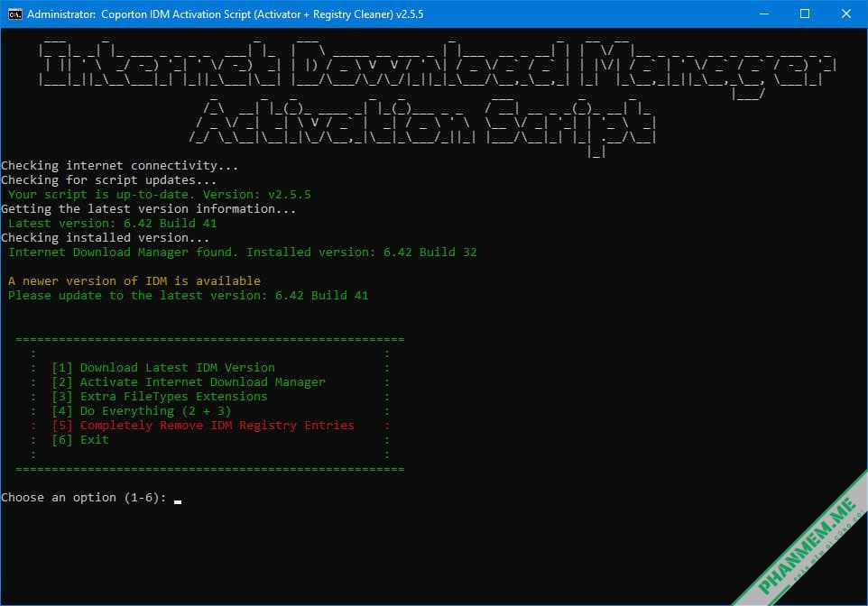The width and height of the screenshot is (868, 606).
Task: Minimize the Coporton IDM Activation Script window
Action: 764,14
